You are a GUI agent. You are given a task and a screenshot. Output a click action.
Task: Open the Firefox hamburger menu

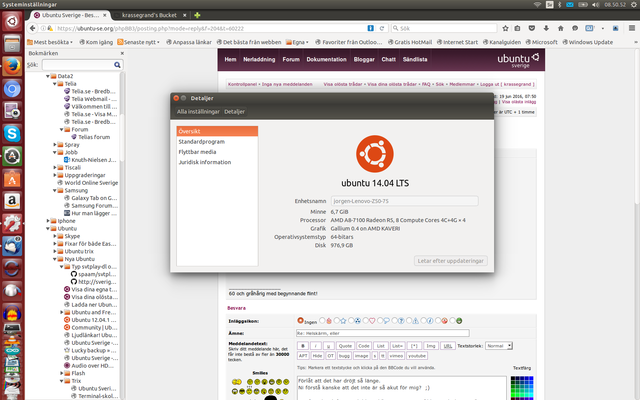[631, 28]
